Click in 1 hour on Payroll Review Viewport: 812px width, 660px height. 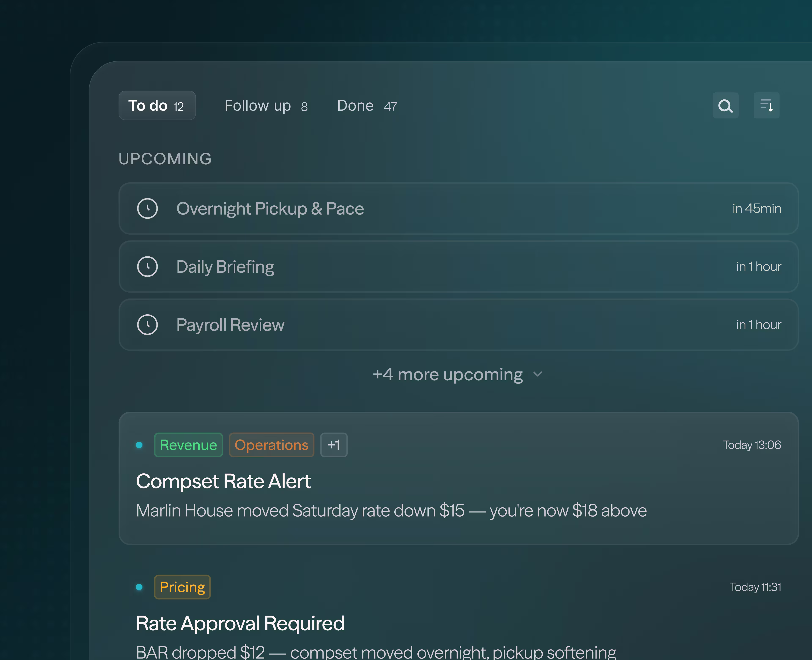click(759, 325)
